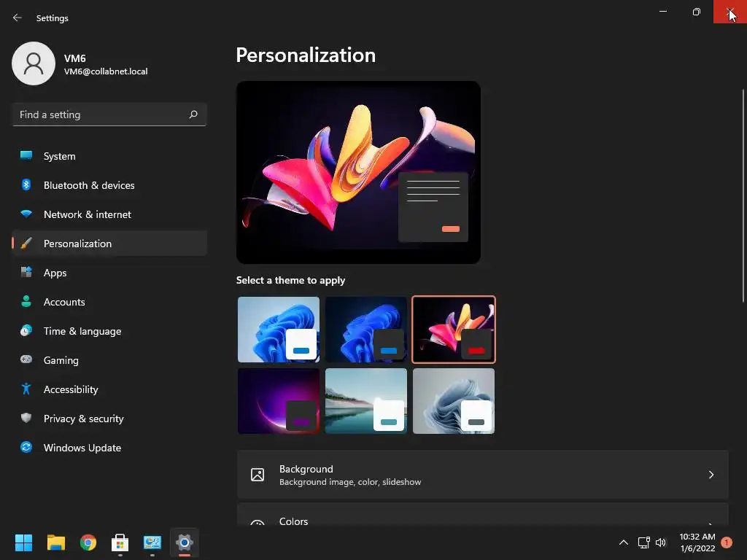Apply the purple Captured Motion theme
This screenshot has width=747, height=560.
(x=279, y=401)
